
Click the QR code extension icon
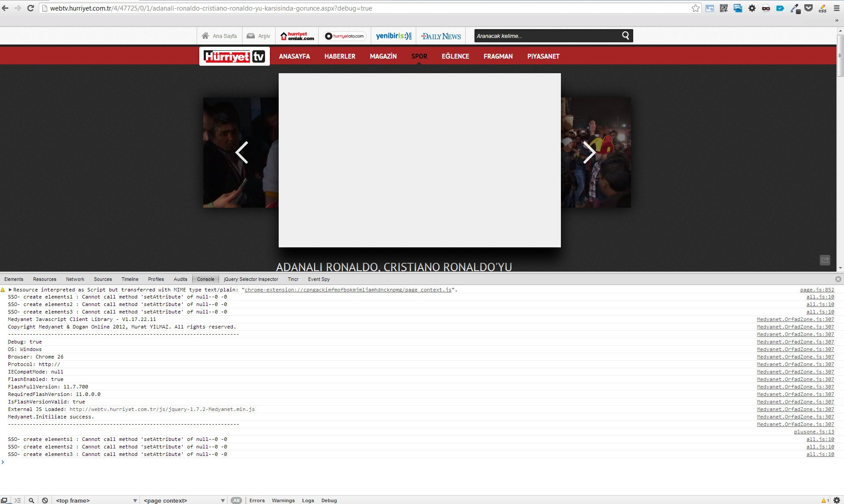pyautogui.click(x=724, y=8)
